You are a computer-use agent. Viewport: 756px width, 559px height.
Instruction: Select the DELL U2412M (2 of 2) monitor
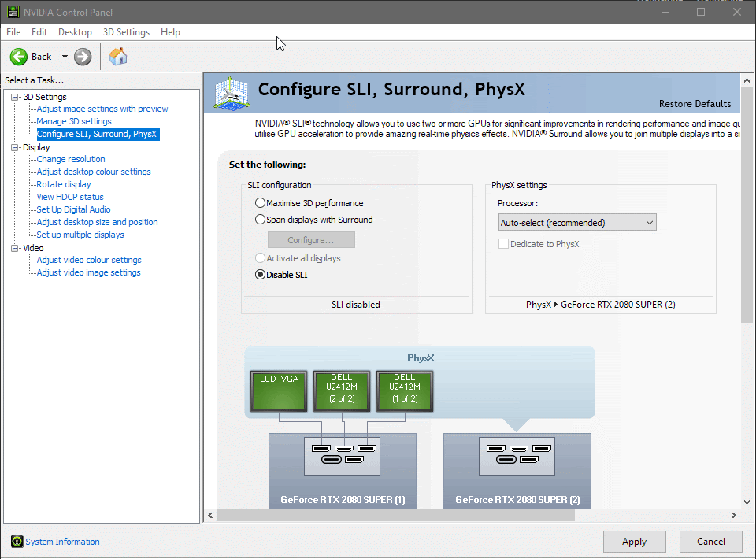342,391
